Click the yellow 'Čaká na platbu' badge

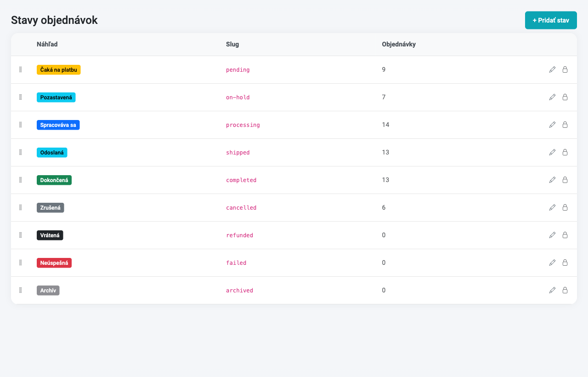[59, 69]
